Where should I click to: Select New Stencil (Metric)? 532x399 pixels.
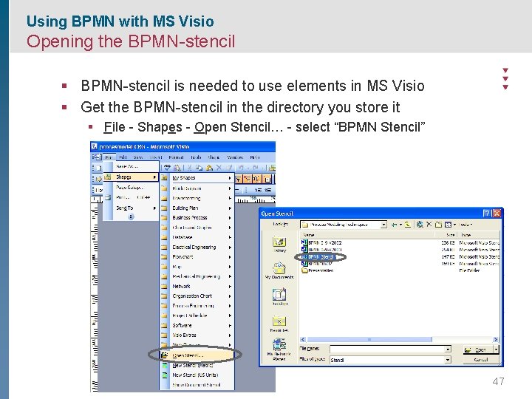[x=197, y=366]
